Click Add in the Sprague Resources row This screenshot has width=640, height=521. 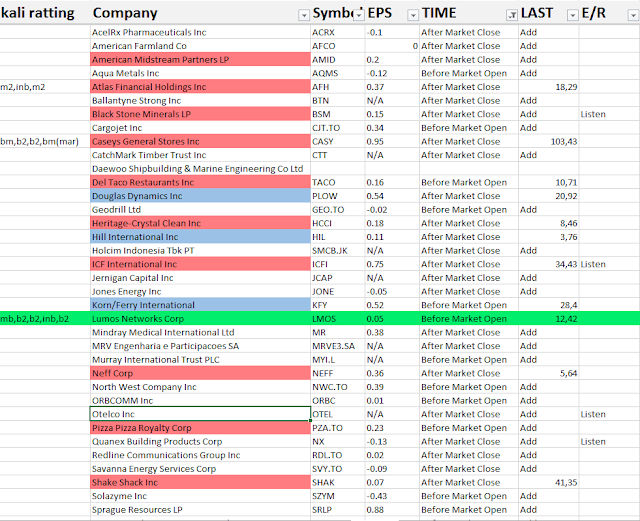pos(528,510)
